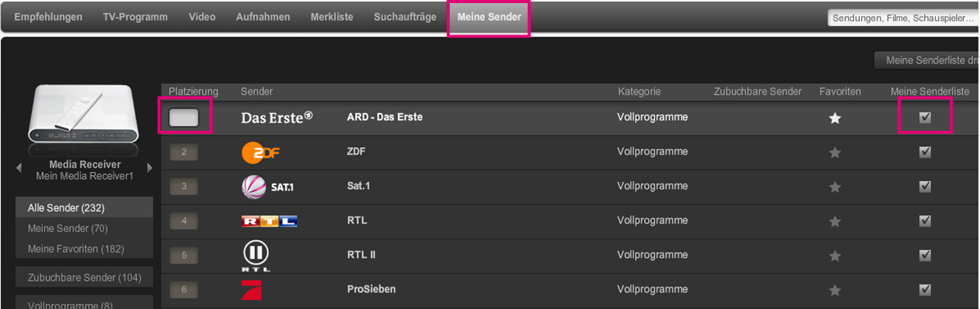Mark ZDF as a favorite with its star

click(x=835, y=152)
